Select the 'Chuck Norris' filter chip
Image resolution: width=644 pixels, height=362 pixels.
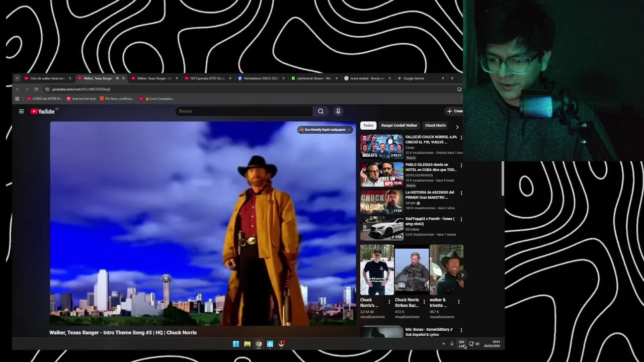coord(435,125)
